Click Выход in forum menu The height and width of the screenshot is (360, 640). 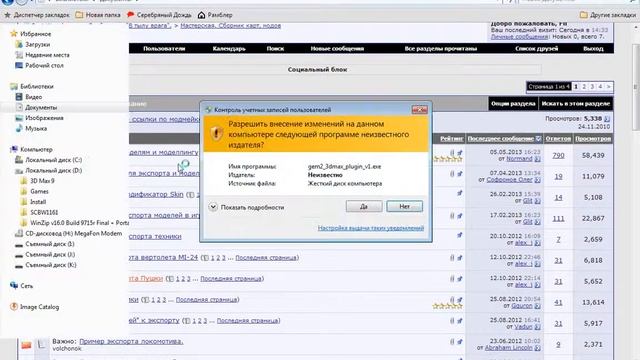tap(593, 49)
